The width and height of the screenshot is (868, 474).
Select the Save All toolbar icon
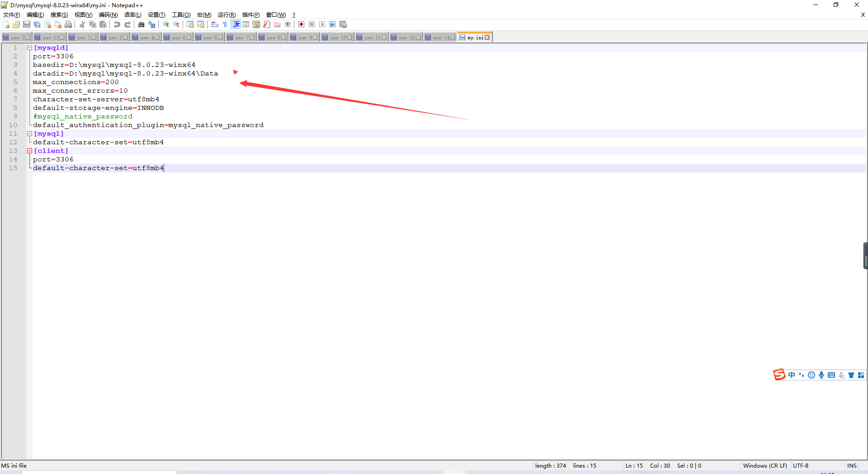click(38, 24)
